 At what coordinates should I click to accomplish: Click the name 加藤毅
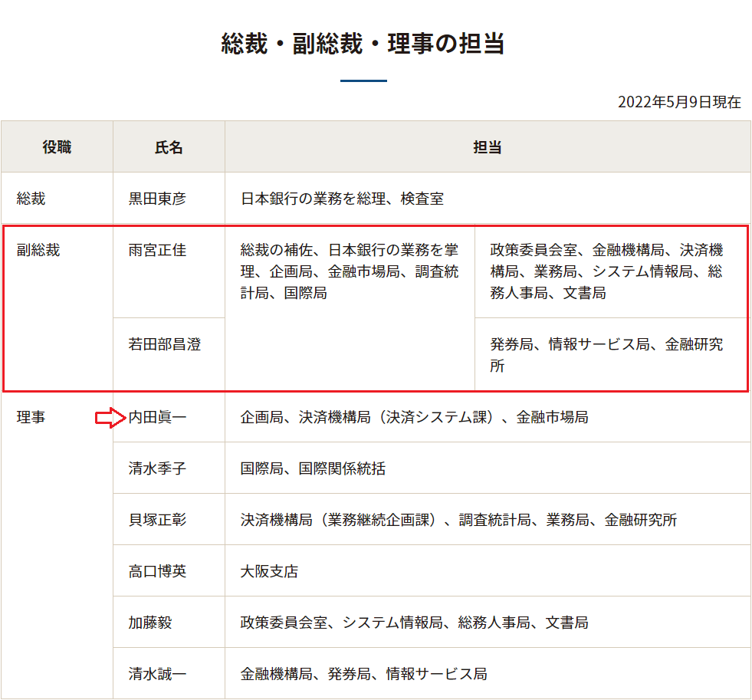[x=150, y=623]
